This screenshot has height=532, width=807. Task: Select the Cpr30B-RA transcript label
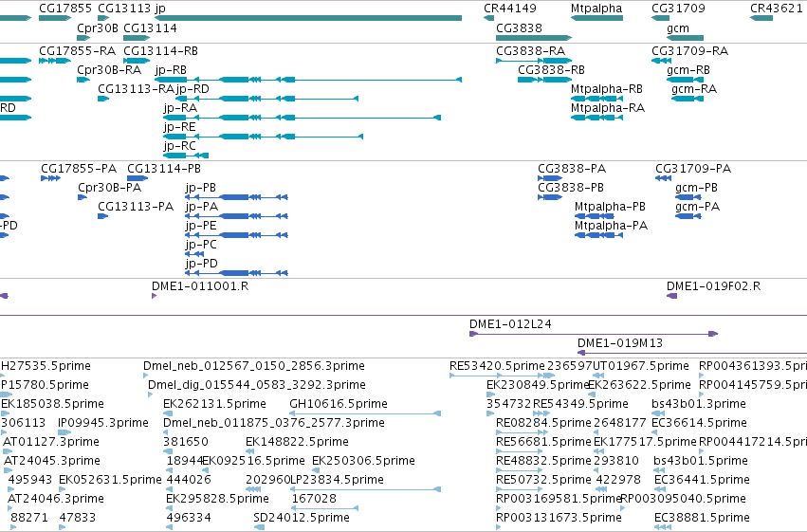click(x=109, y=70)
